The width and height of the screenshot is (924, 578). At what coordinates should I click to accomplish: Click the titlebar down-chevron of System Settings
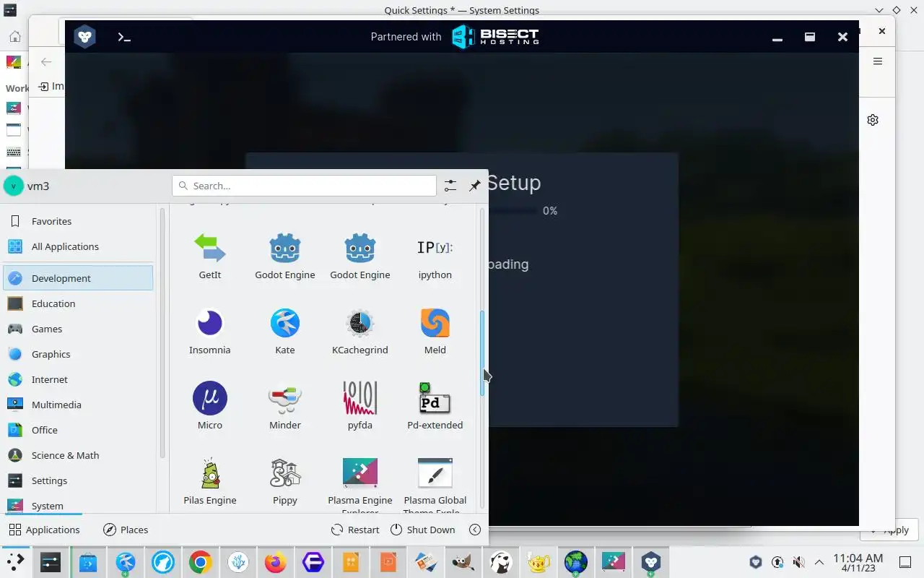(879, 10)
